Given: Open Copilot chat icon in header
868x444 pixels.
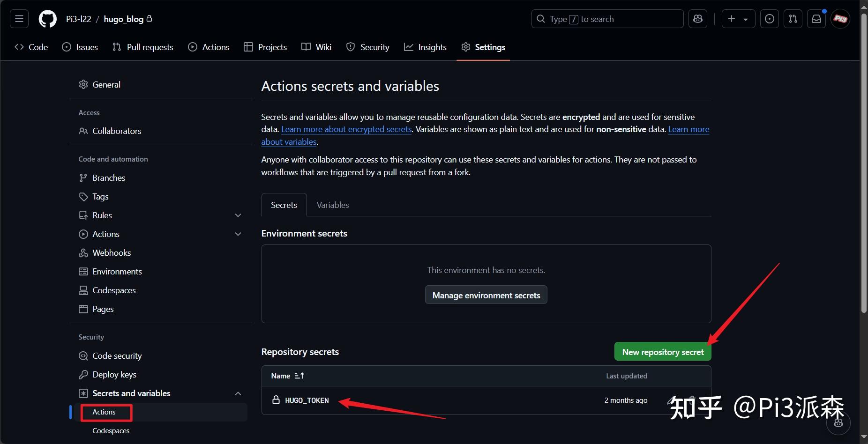Looking at the screenshot, I should click(x=698, y=19).
